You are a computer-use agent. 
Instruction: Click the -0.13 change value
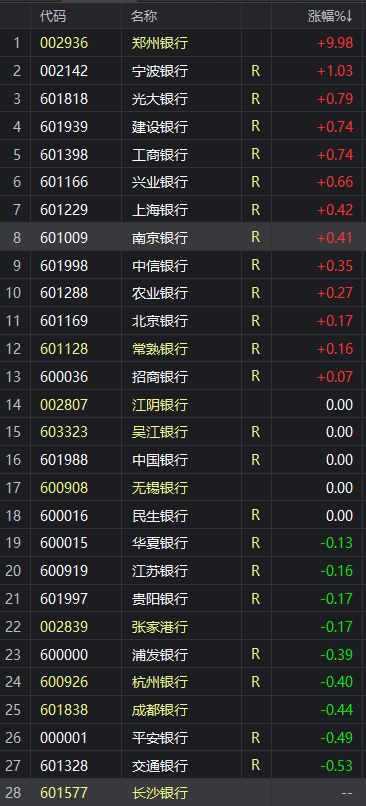(337, 543)
